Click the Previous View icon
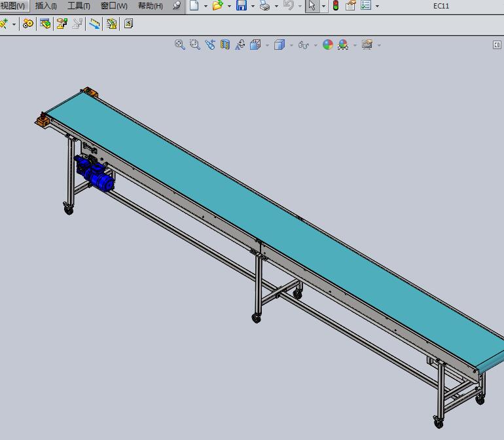This screenshot has width=504, height=440. pyautogui.click(x=210, y=45)
